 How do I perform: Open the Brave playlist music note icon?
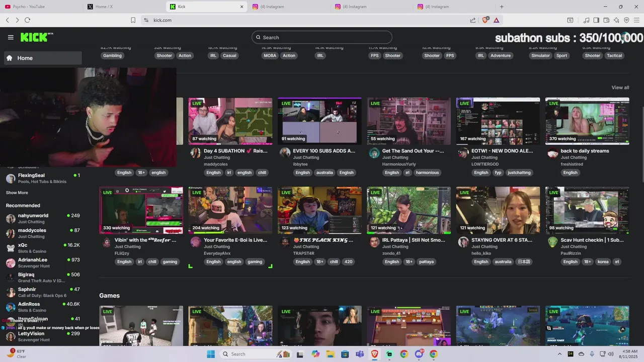click(586, 20)
